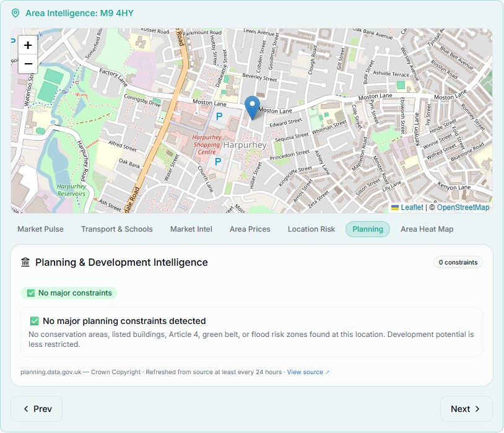Switch to the Area Prices tab
Screen dimensions: 504x433
click(250, 229)
